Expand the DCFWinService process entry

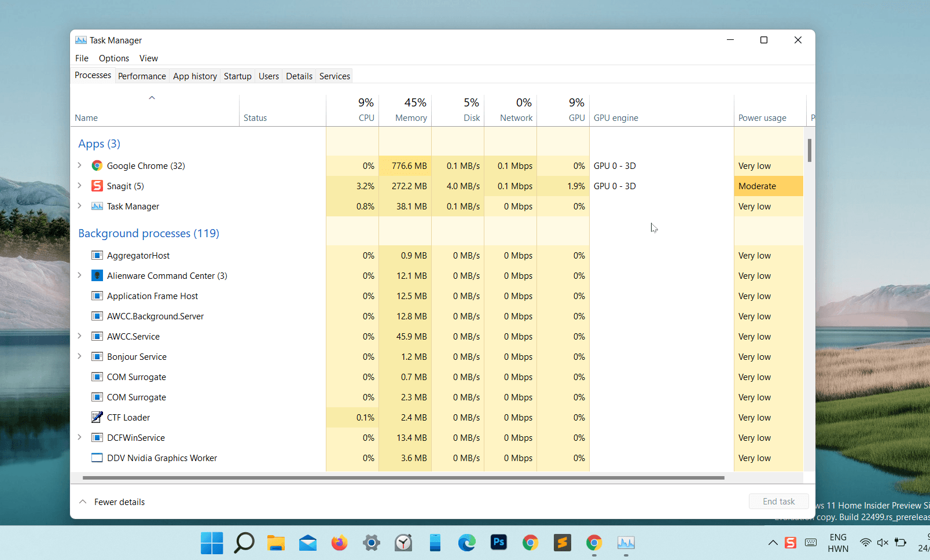point(80,437)
